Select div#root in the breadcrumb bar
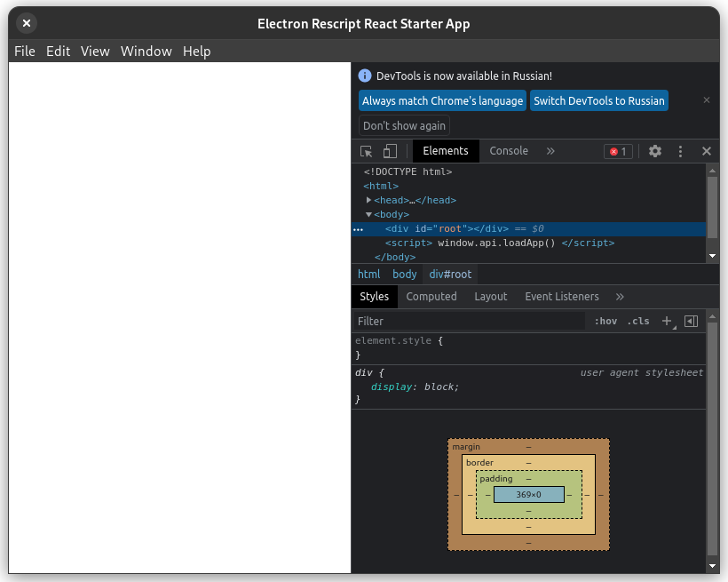The image size is (728, 582). [x=450, y=275]
